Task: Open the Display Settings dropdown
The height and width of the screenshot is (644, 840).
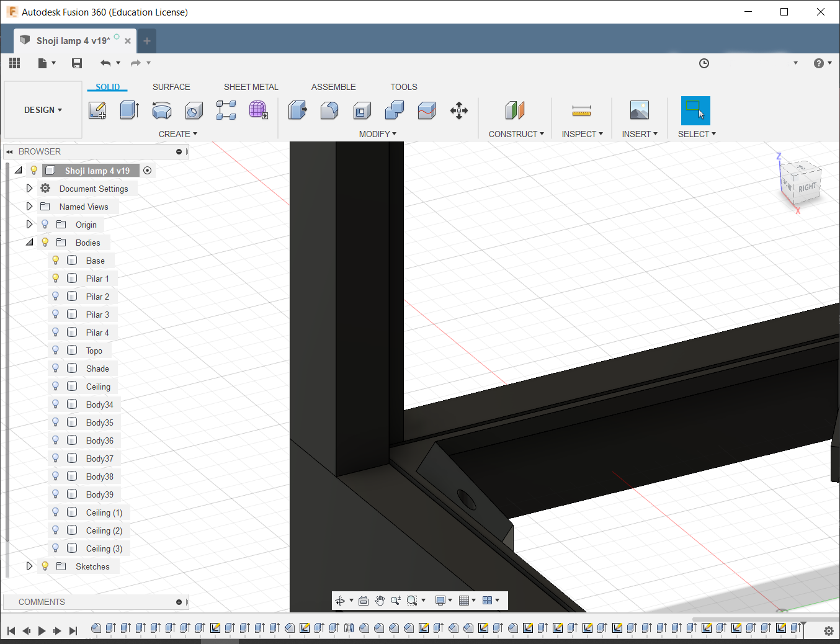Action: tap(444, 600)
